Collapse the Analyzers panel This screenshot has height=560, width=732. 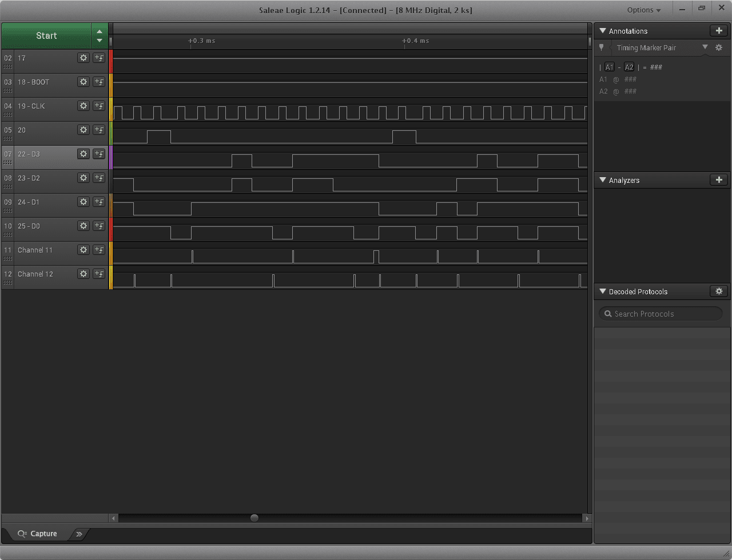pyautogui.click(x=602, y=180)
